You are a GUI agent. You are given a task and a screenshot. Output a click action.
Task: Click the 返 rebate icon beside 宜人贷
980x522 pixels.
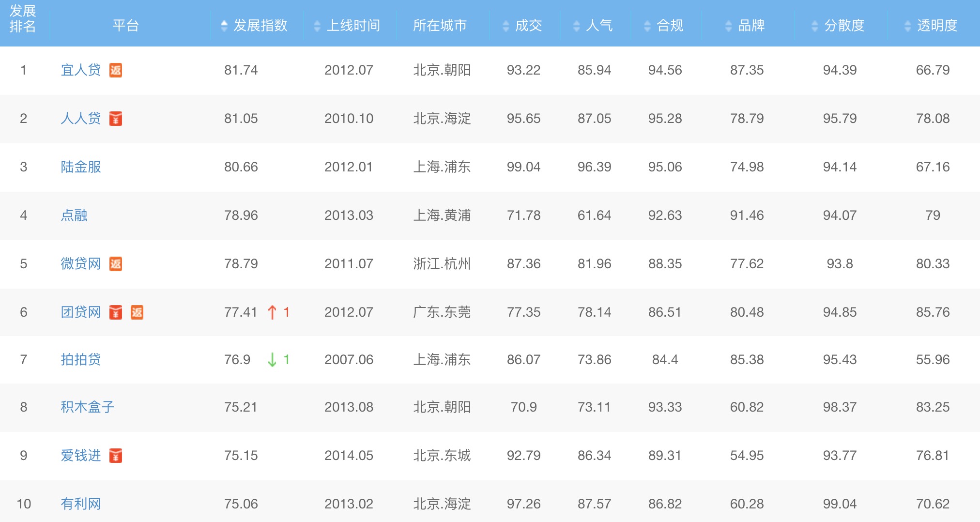coord(116,70)
